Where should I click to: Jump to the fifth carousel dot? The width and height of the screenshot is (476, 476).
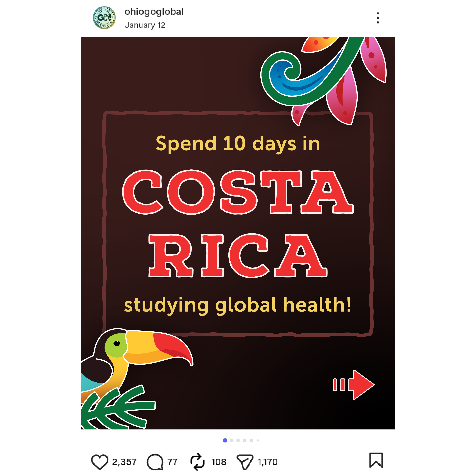tap(251, 440)
